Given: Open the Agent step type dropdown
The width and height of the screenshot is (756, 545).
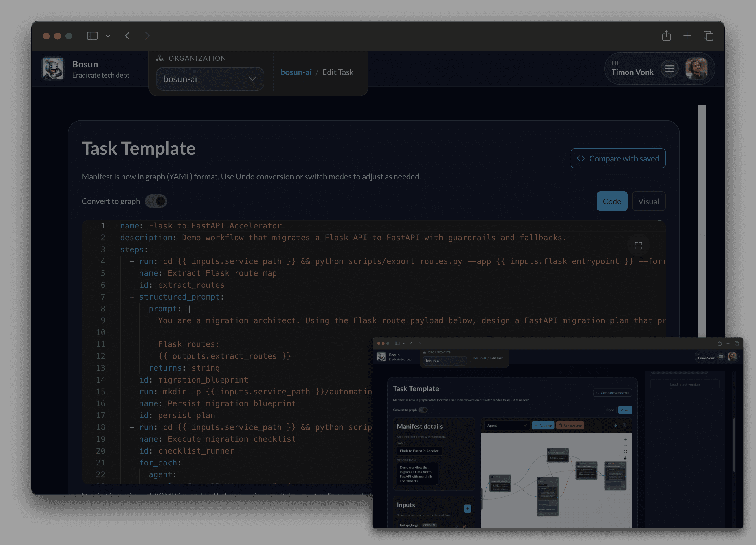Looking at the screenshot, I should (x=507, y=425).
